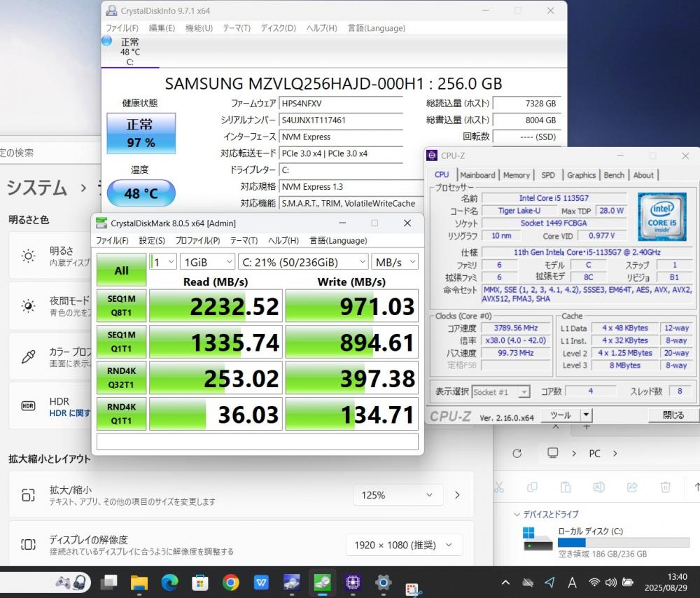Click the HDR icon in Settings
This screenshot has width=700, height=598.
point(28,406)
